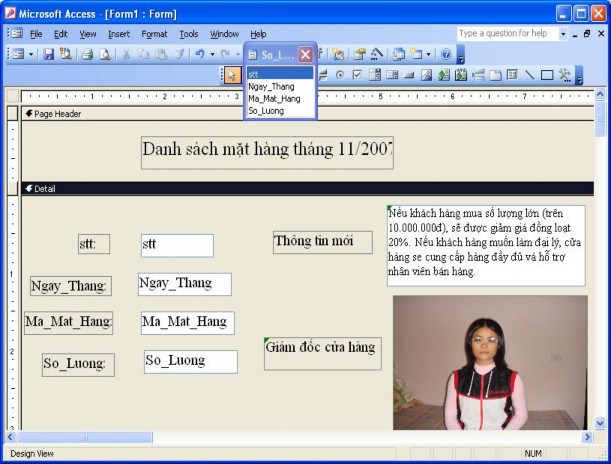Undo the last action
The image size is (611, 464).
point(200,54)
